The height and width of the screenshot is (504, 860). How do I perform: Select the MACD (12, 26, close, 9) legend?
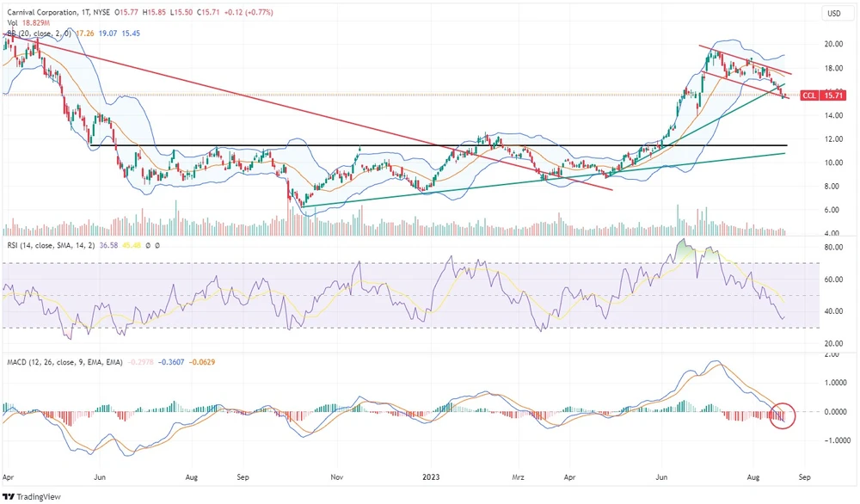[62, 362]
